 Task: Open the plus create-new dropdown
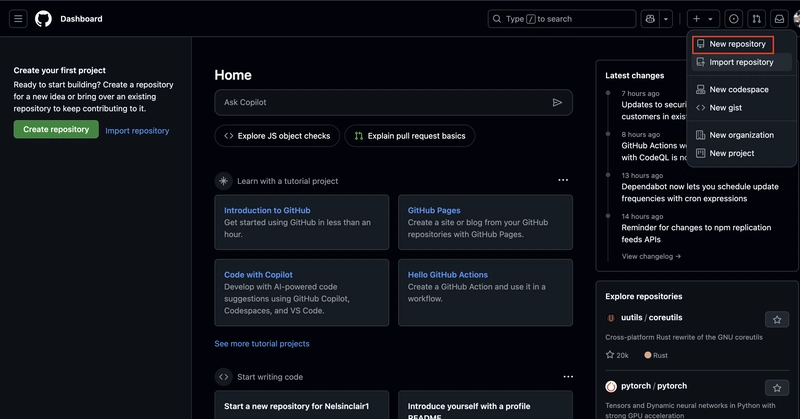(703, 19)
